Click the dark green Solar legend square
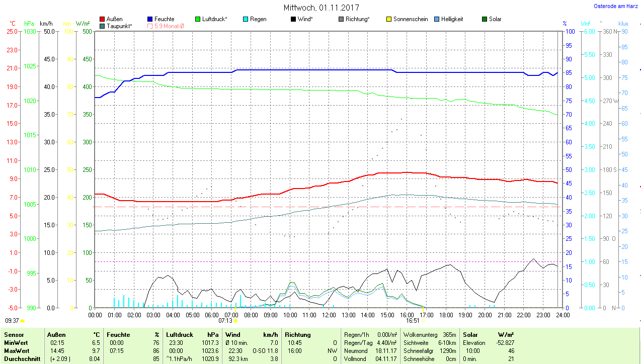The image size is (641, 364). (485, 19)
